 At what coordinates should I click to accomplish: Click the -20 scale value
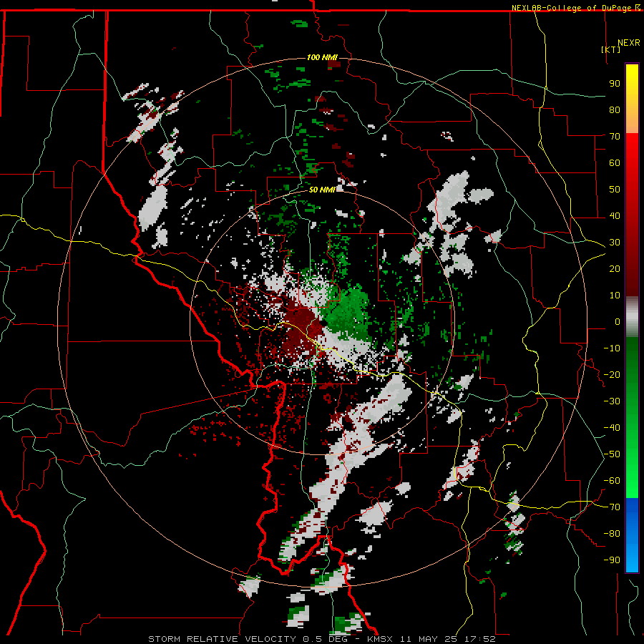pos(612,374)
